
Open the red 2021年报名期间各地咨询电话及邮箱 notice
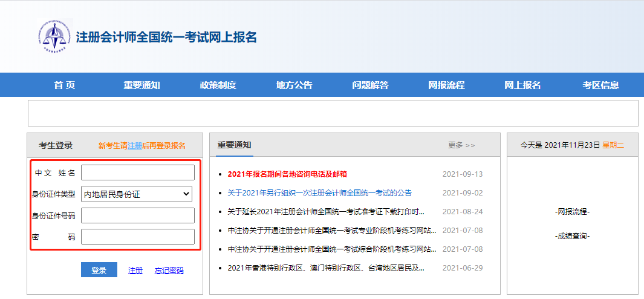[287, 174]
